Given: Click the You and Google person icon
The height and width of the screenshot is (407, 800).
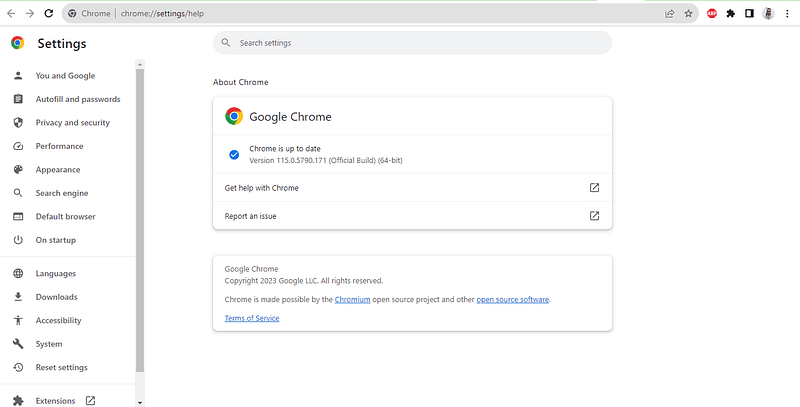Looking at the screenshot, I should 18,75.
